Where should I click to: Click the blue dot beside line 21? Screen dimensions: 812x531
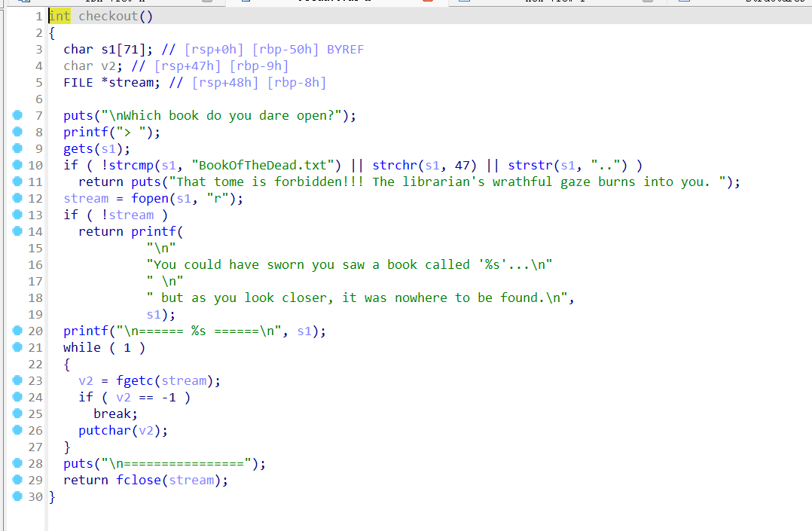pyautogui.click(x=17, y=347)
